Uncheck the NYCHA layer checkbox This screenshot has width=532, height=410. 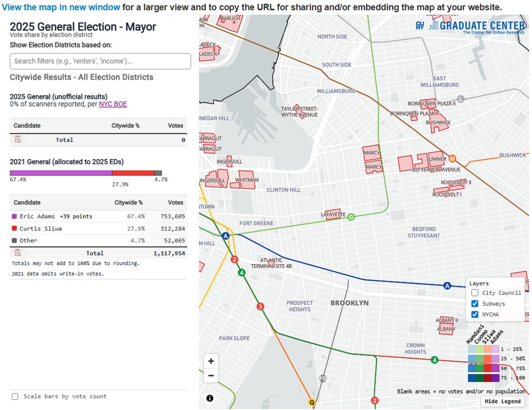pyautogui.click(x=473, y=314)
